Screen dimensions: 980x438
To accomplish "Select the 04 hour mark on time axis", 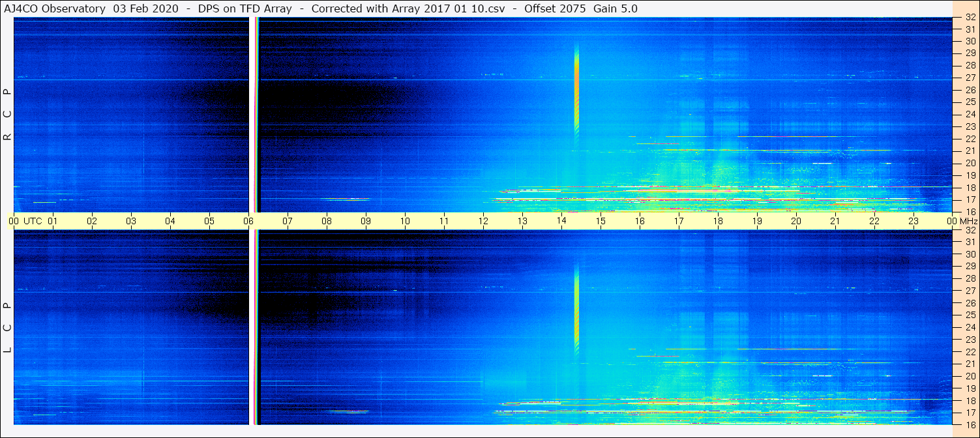I will [x=170, y=221].
